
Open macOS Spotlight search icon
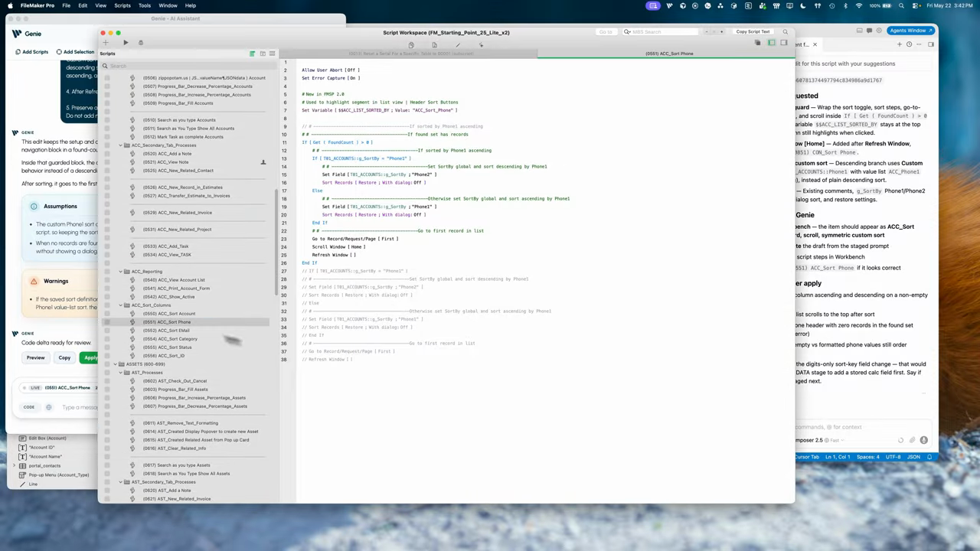pyautogui.click(x=900, y=5)
